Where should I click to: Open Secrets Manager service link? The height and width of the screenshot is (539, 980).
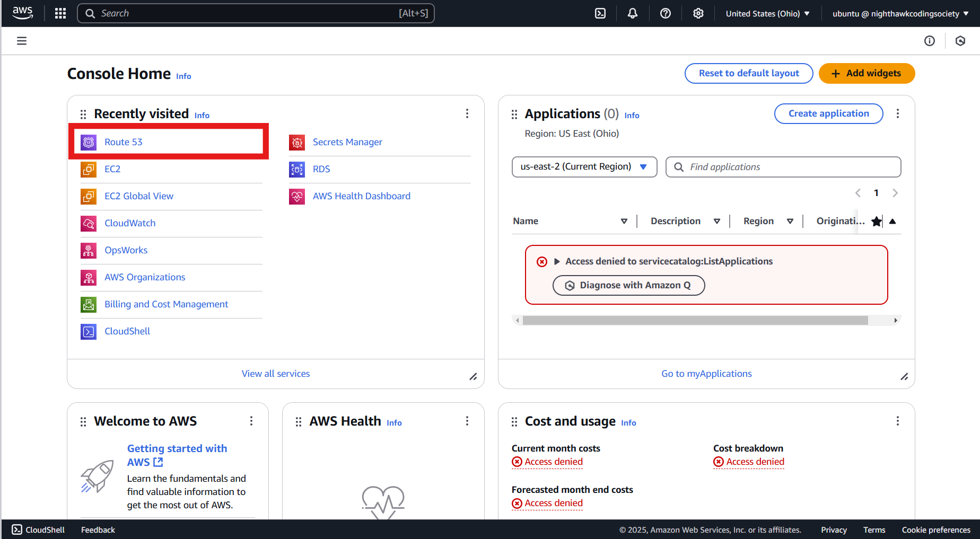tap(347, 142)
